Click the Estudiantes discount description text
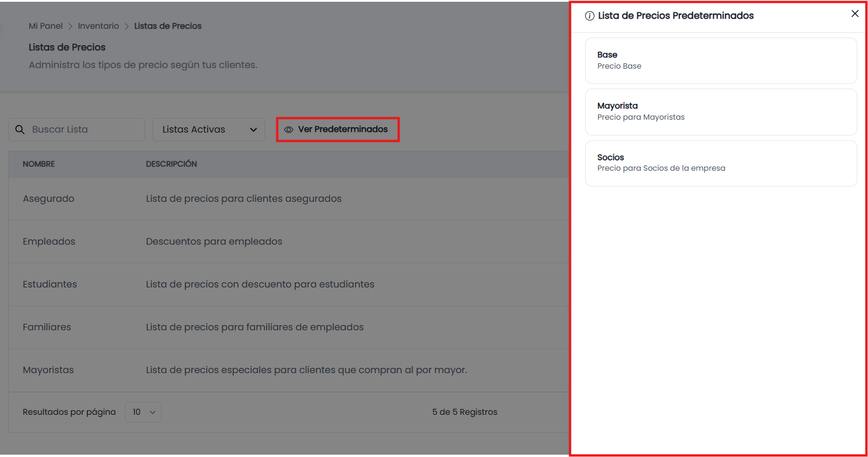 (x=260, y=284)
